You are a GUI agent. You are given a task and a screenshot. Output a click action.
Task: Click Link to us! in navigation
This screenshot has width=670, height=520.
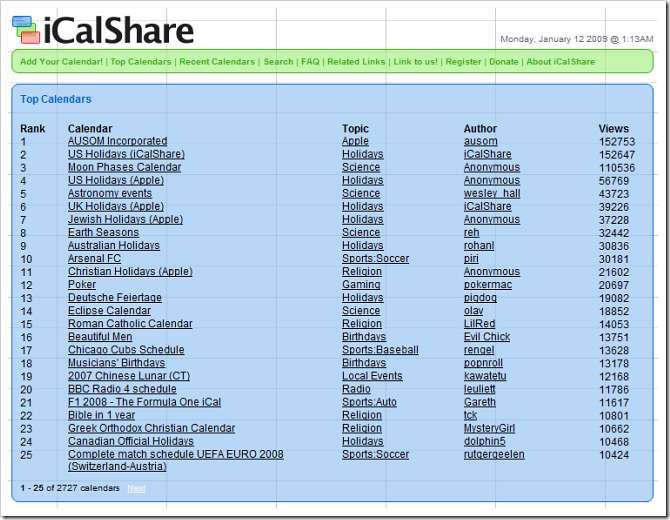415,62
